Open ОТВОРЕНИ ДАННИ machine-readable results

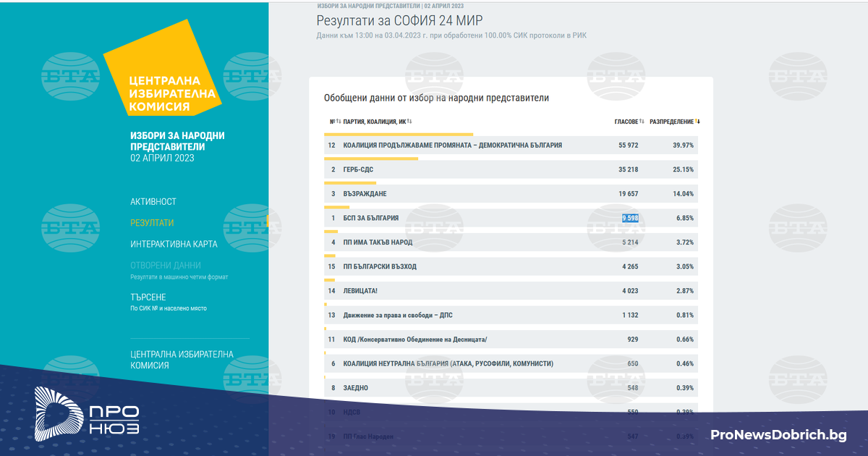pos(166,266)
